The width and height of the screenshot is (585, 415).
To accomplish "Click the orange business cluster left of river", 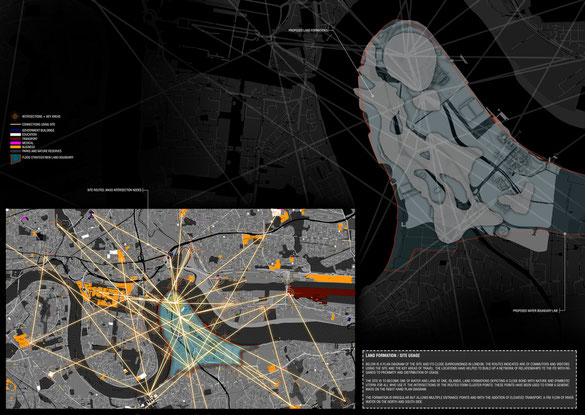I will 105,293.
